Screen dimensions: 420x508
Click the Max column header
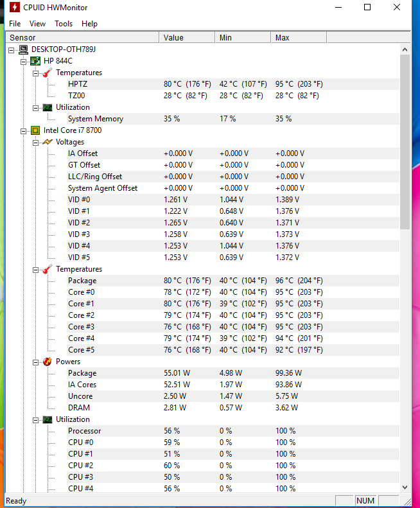[x=299, y=38]
